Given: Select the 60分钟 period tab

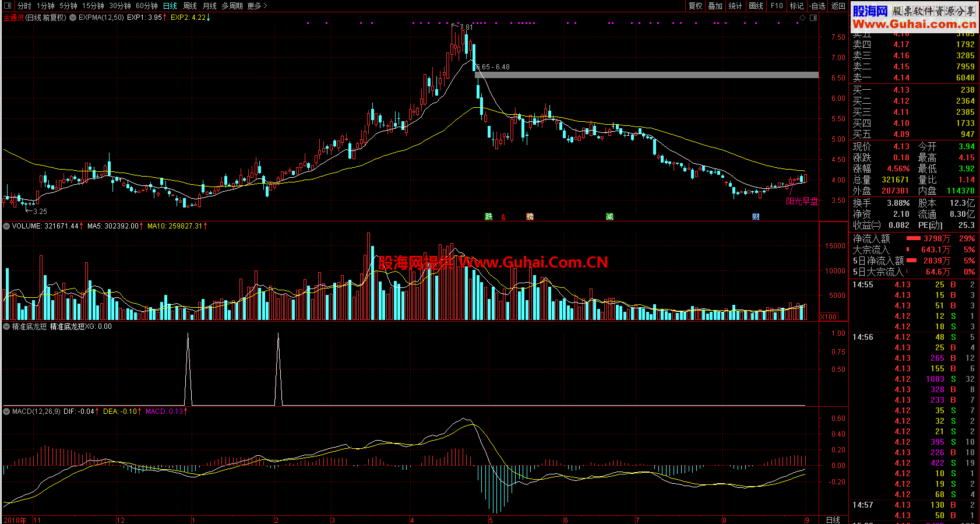Looking at the screenshot, I should coord(147,6).
